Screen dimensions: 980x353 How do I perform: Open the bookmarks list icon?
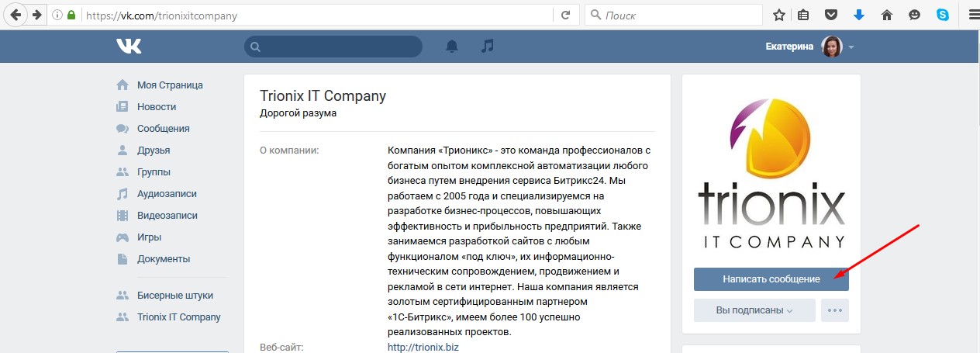[804, 15]
